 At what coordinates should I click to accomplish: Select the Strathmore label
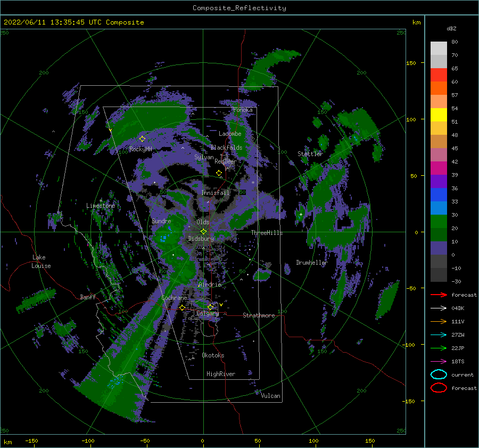[259, 315]
